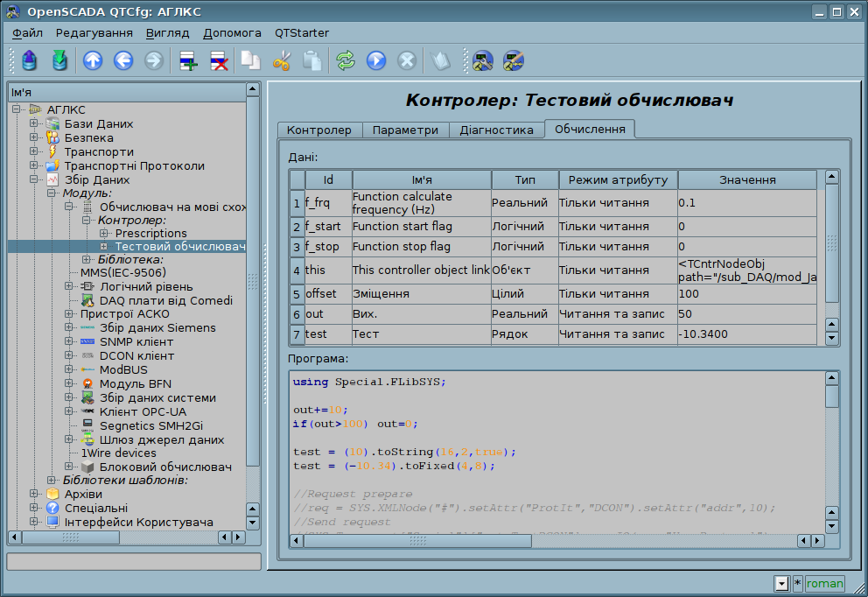Click the load from database toolbar icon

click(31, 60)
